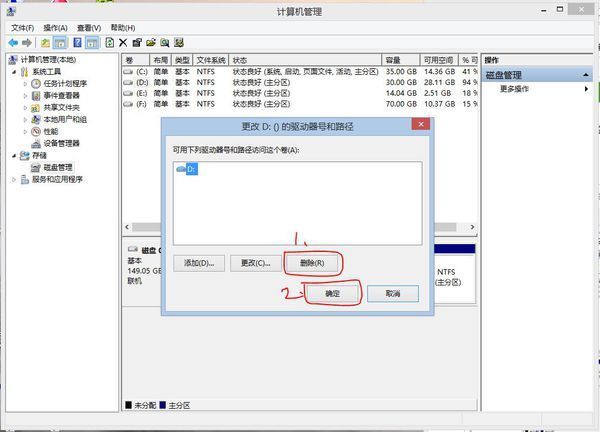
Task: Sort by the 可用空间 column header
Action: (x=439, y=60)
